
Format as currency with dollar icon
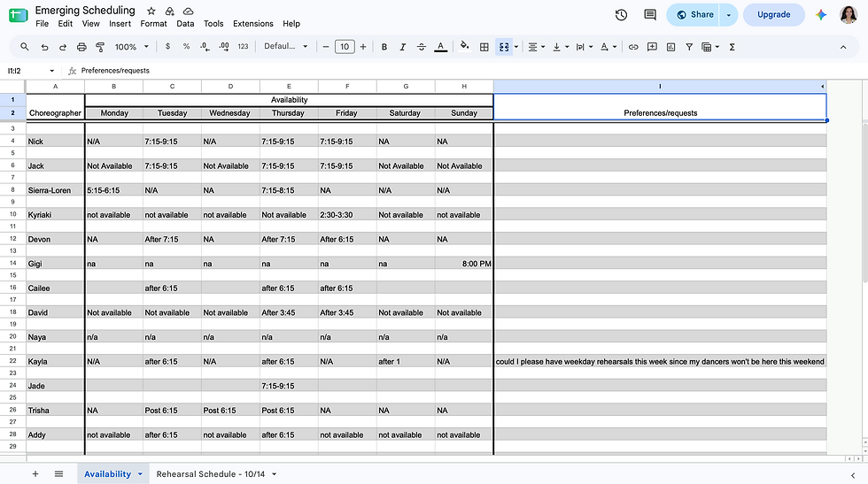click(x=167, y=47)
